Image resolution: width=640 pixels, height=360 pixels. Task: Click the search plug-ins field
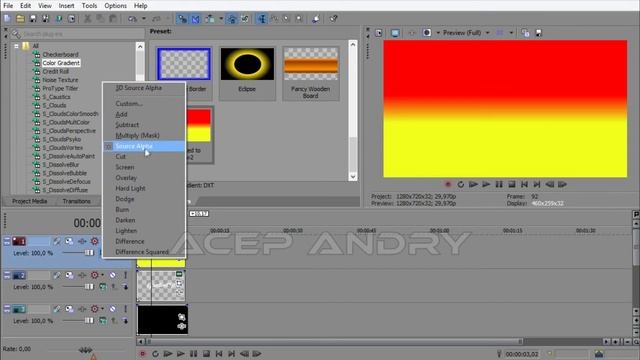(78, 34)
